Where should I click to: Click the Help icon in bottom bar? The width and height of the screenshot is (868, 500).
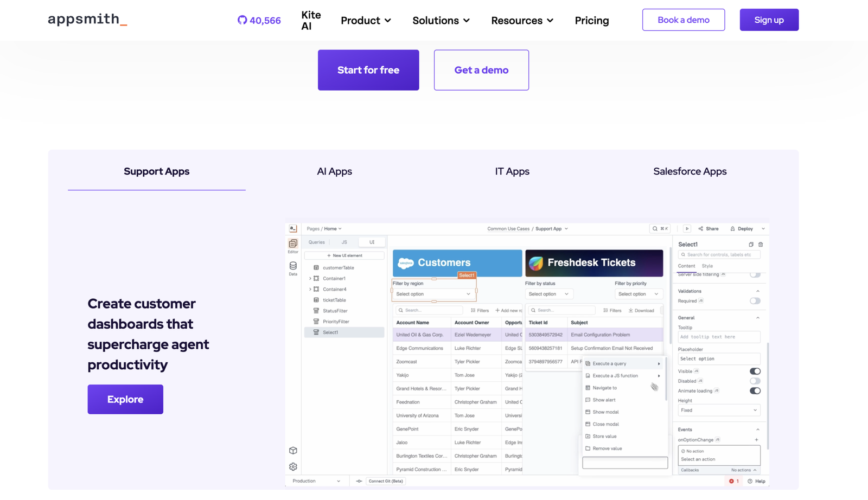click(x=750, y=481)
